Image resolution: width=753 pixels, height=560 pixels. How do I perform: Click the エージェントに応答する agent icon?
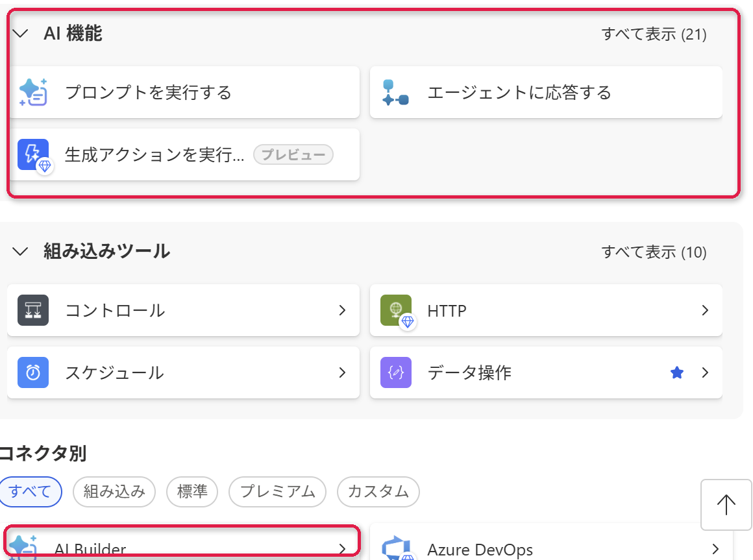coord(395,92)
